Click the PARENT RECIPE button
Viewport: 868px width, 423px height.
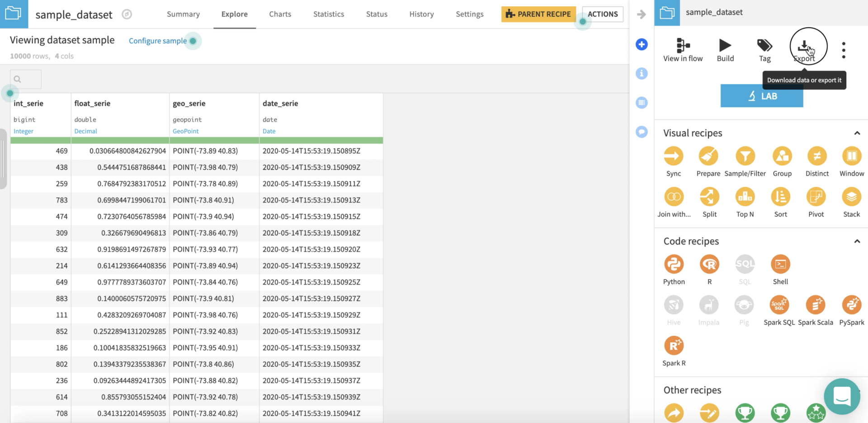coord(538,14)
